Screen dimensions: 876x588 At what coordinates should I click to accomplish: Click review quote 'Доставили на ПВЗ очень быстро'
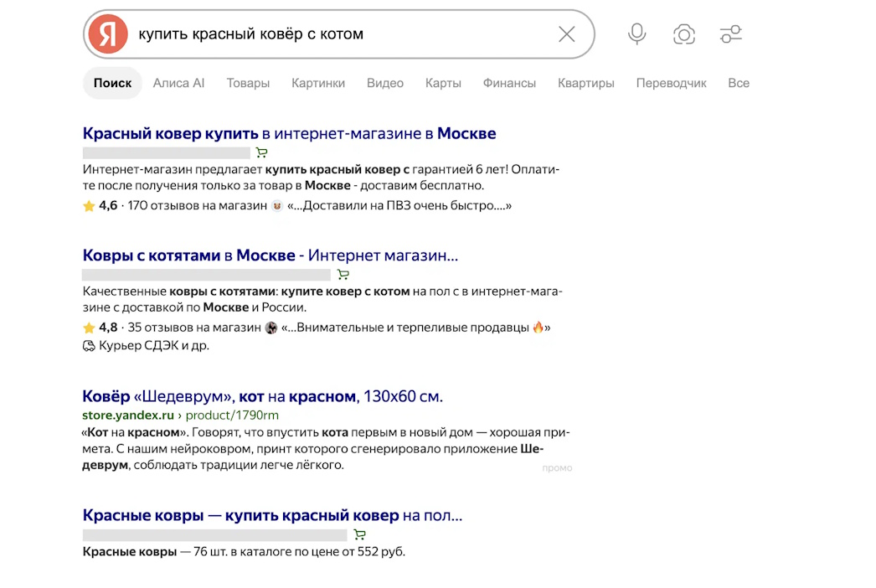coord(399,206)
